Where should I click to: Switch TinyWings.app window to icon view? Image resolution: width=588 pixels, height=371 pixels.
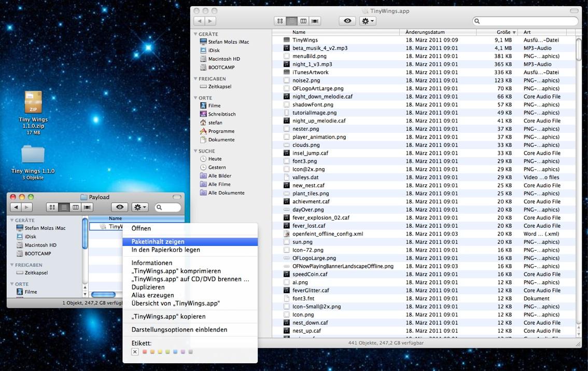[280, 21]
